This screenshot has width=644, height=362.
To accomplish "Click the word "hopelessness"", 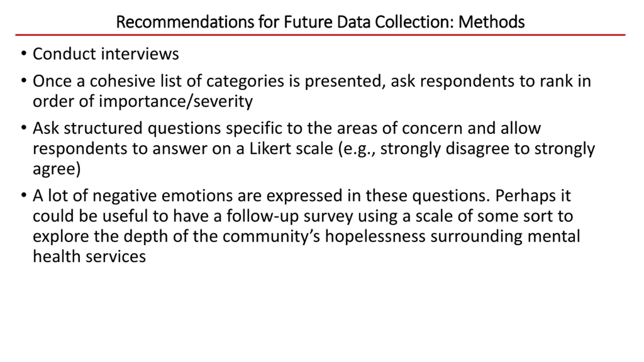I will (x=375, y=236).
